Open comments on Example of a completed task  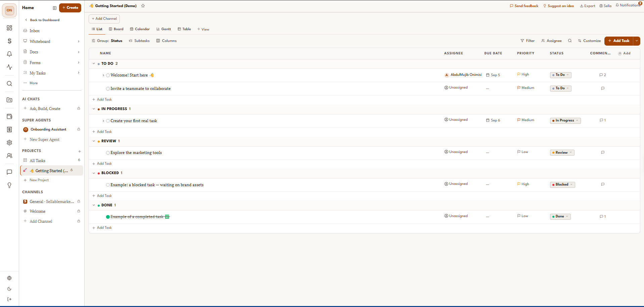[603, 216]
